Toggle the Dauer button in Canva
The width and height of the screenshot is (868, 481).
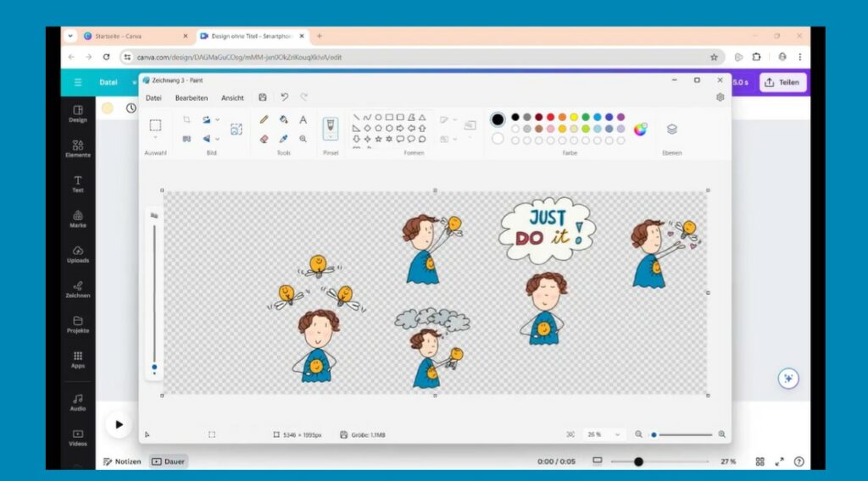[169, 462]
